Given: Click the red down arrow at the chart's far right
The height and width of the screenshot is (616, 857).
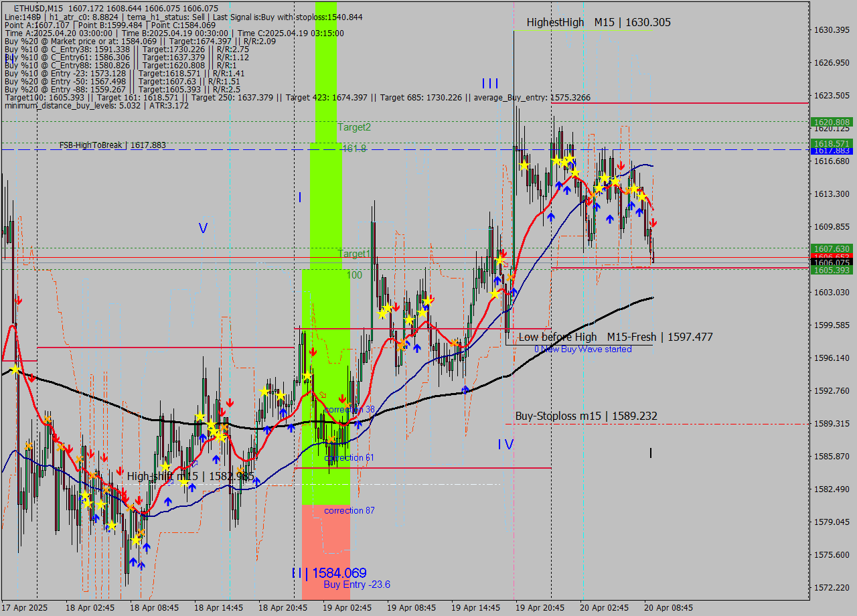Looking at the screenshot, I should click(653, 222).
